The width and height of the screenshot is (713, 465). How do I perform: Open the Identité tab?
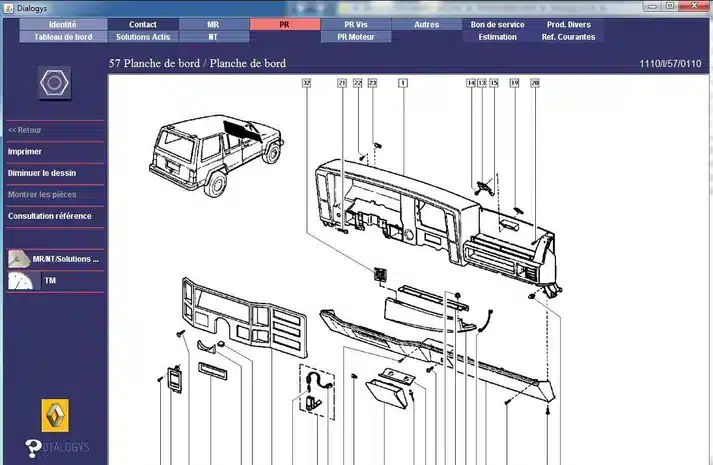tap(63, 25)
